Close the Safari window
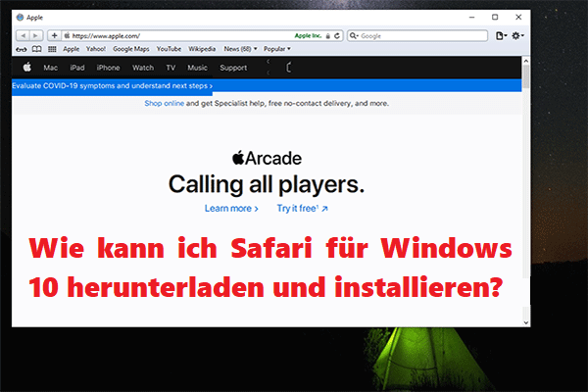Screen dimensions: 588x392 click(x=518, y=18)
